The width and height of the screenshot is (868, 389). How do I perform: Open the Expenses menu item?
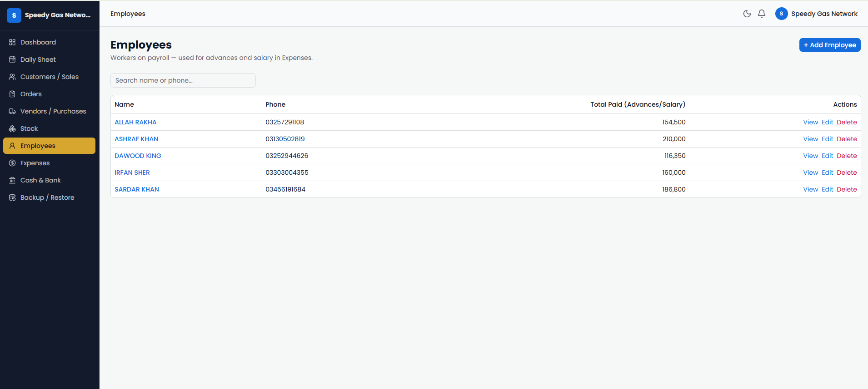[49, 163]
